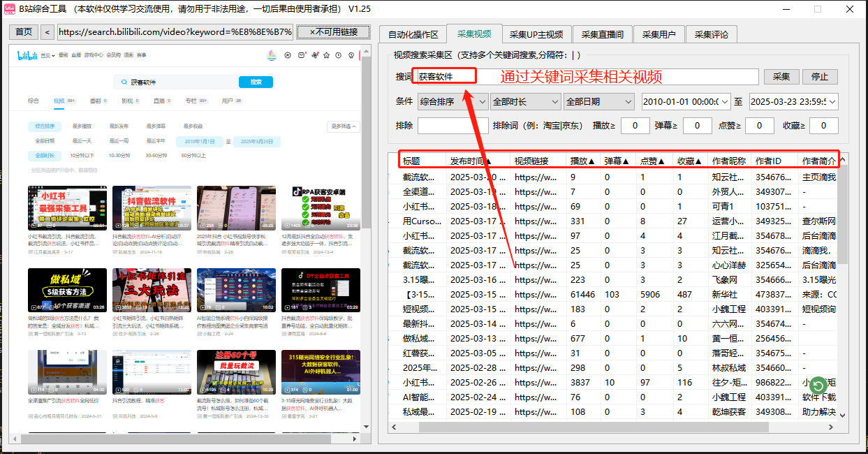Open watch history via the clock icon

point(338,54)
